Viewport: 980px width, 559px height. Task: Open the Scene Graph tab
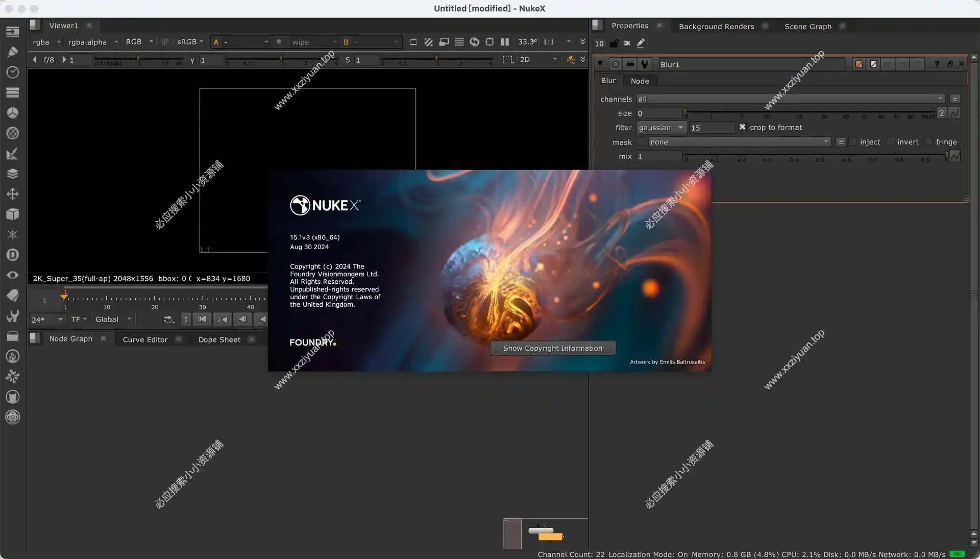807,26
